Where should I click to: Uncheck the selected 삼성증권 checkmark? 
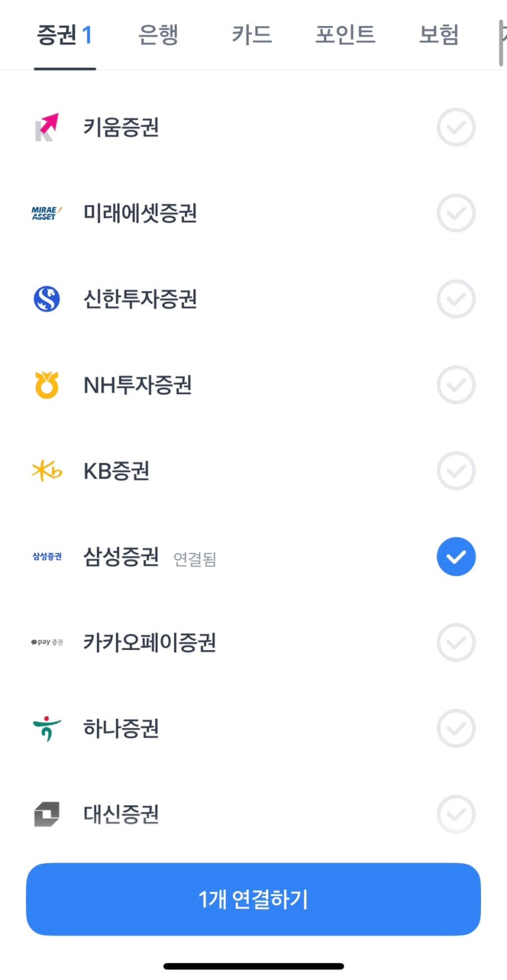456,557
